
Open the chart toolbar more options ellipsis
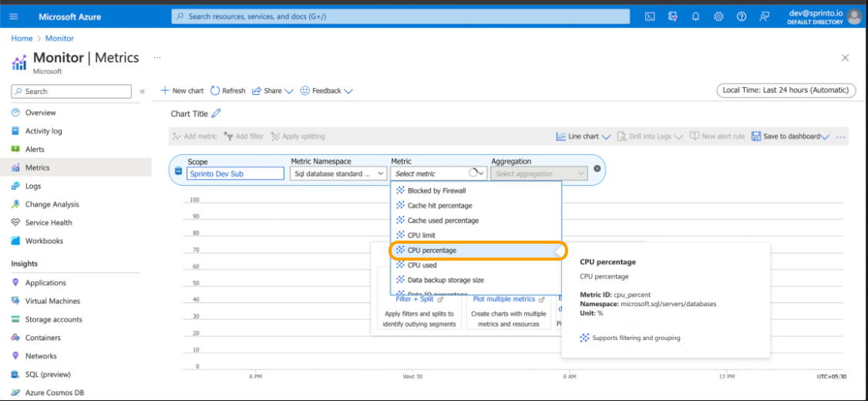841,136
